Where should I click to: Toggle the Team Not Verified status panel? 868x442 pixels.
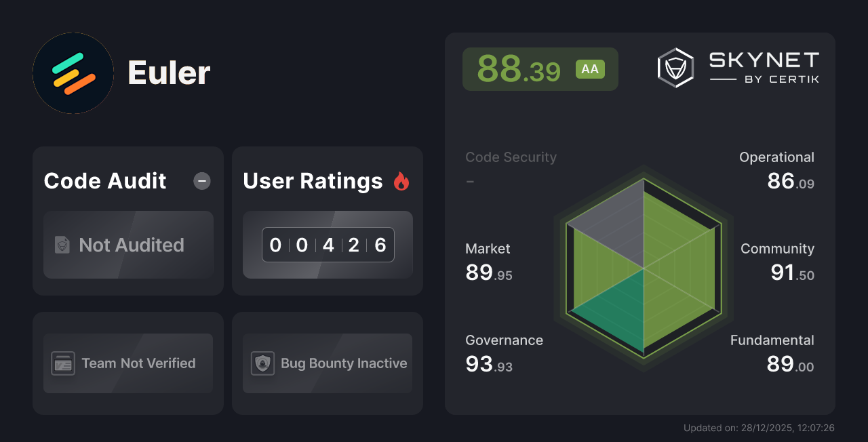pos(127,363)
